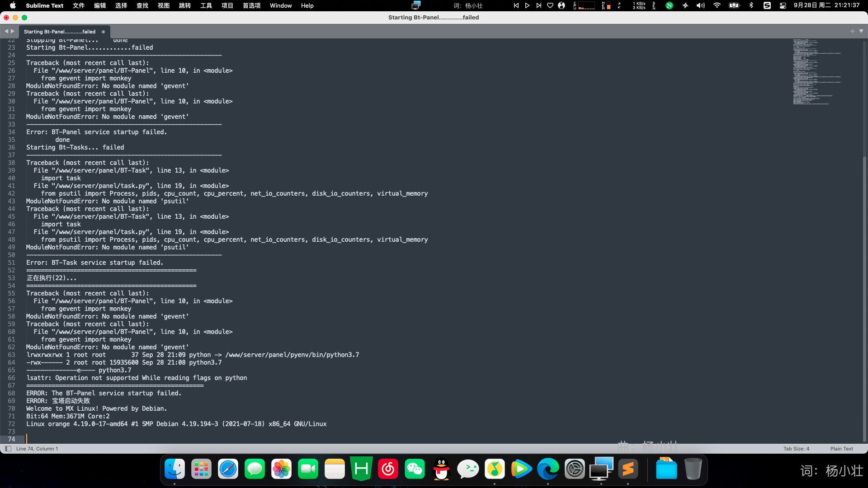Open the Window menu
Image resolution: width=868 pixels, height=488 pixels.
[x=281, y=5]
